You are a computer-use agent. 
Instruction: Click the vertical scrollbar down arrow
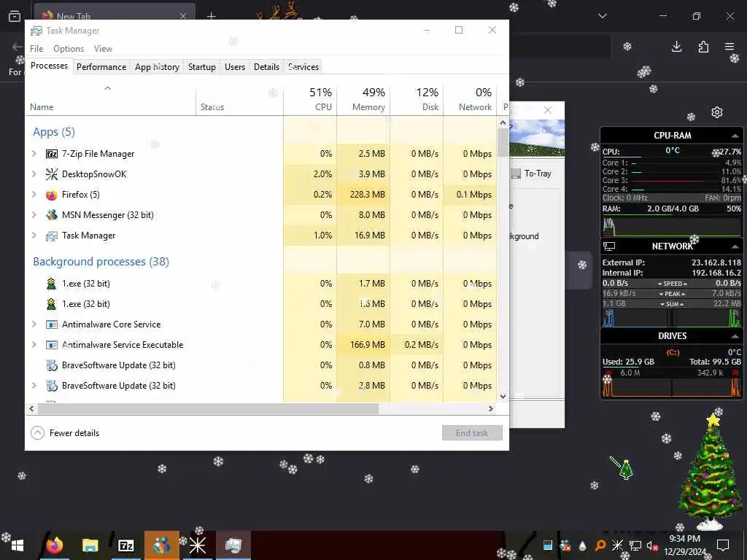[x=503, y=396]
